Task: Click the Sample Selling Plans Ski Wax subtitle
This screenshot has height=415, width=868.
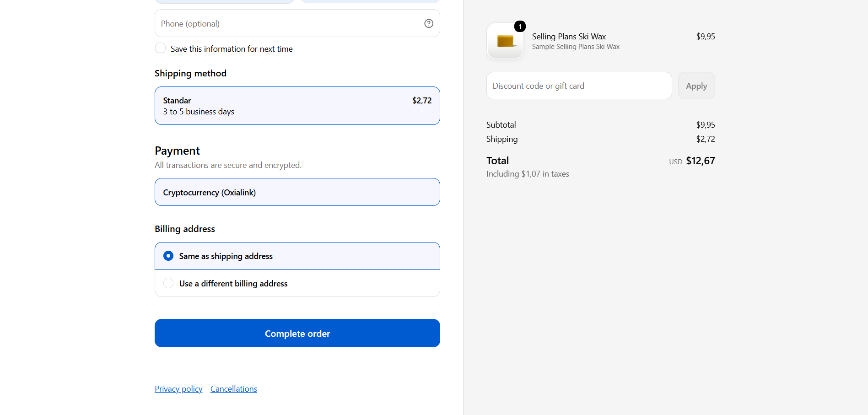Action: (576, 47)
